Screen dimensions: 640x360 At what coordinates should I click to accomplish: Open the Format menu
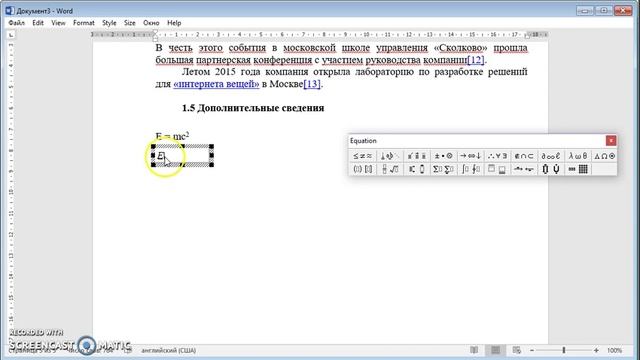84,23
